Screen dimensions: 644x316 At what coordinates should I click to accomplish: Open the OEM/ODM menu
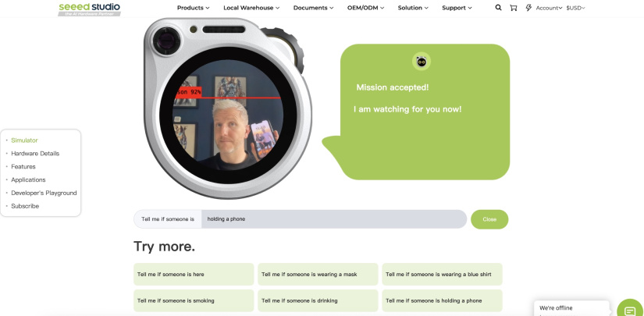pyautogui.click(x=365, y=8)
